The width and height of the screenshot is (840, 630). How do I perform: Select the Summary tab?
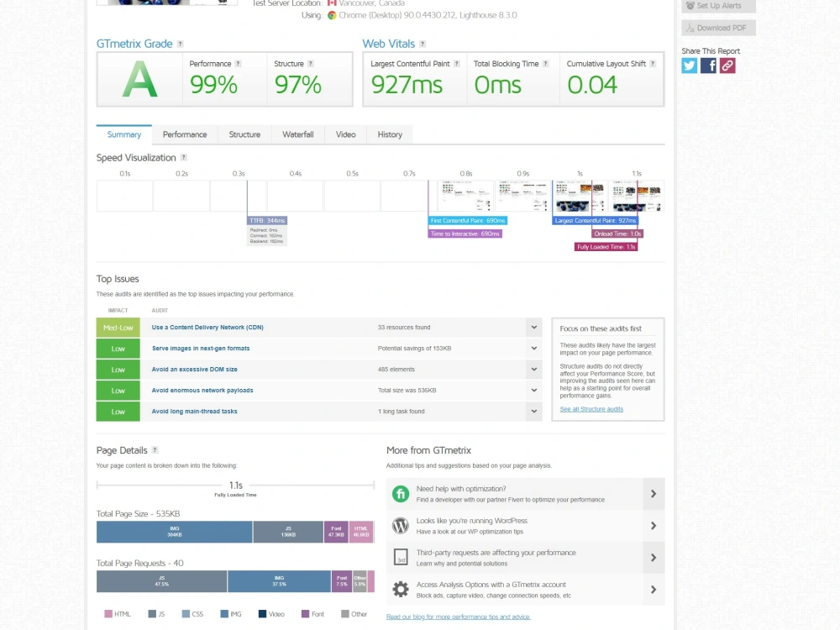point(123,134)
